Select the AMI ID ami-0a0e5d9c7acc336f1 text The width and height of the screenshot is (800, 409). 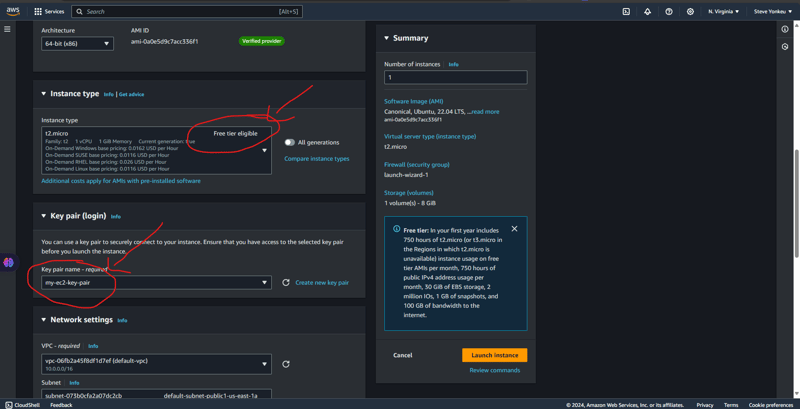[164, 41]
